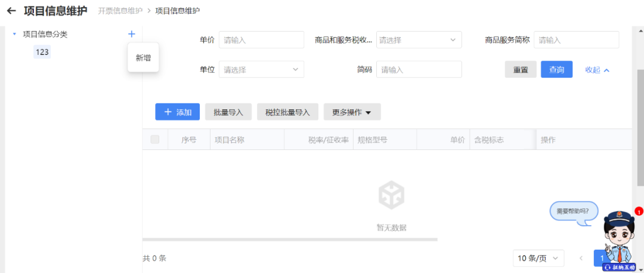Toggle the select-all checkbox in table header
The width and height of the screenshot is (644, 273).
pos(155,140)
